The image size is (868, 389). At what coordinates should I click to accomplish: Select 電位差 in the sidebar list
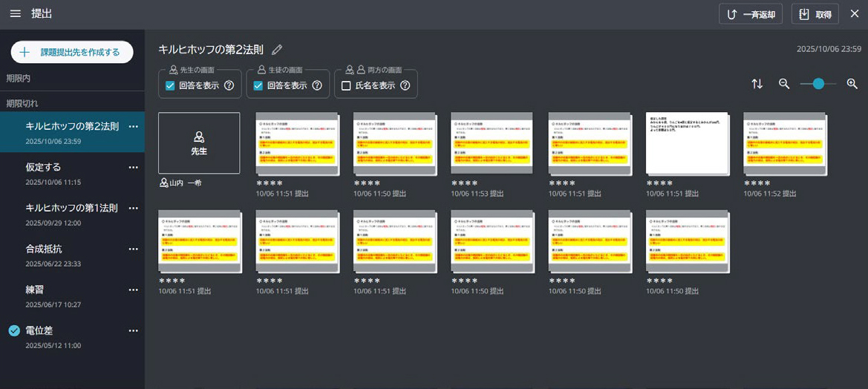pos(72,336)
